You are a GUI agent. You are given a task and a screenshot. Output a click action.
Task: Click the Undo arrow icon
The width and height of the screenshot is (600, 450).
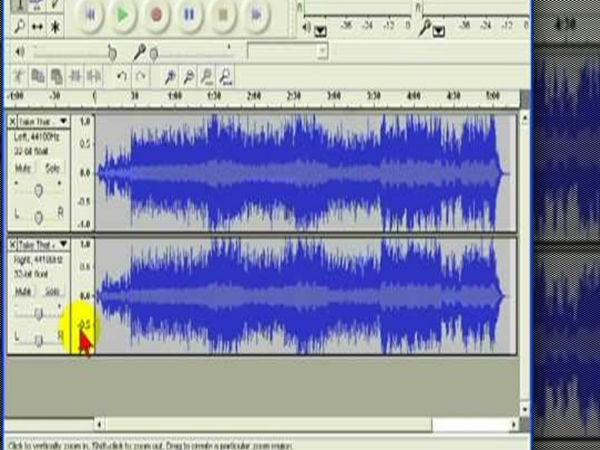point(122,76)
